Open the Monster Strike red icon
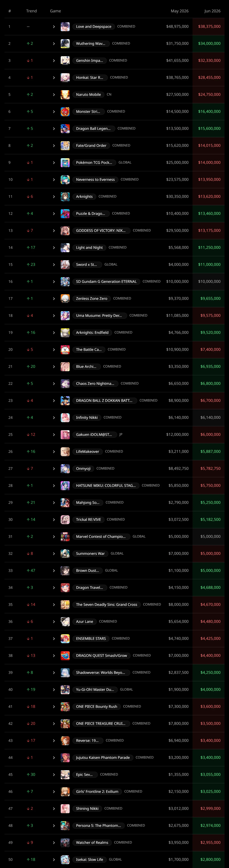229x868 pixels. [x=65, y=112]
